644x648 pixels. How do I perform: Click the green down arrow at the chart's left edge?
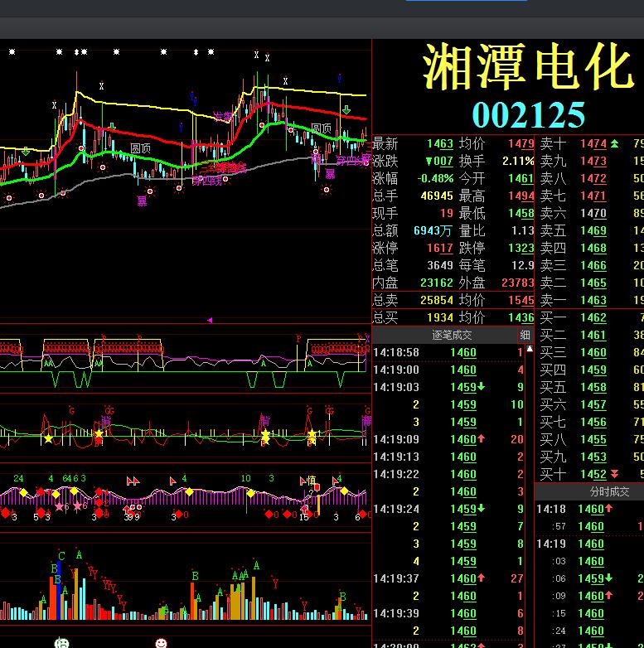26,152
